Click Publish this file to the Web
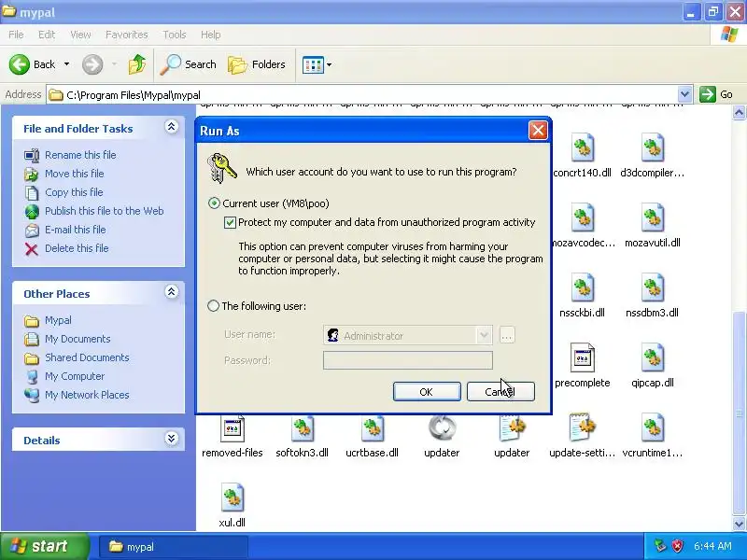 (105, 211)
